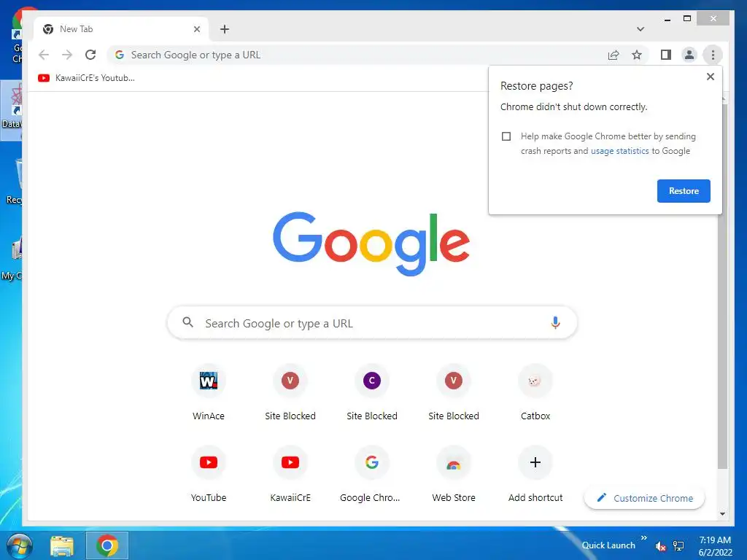
Task: Open Windows Explorer from taskbar
Action: tap(62, 545)
